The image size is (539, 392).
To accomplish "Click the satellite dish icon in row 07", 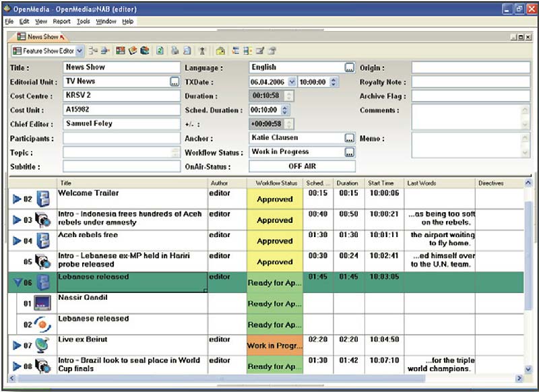I will click(x=44, y=346).
